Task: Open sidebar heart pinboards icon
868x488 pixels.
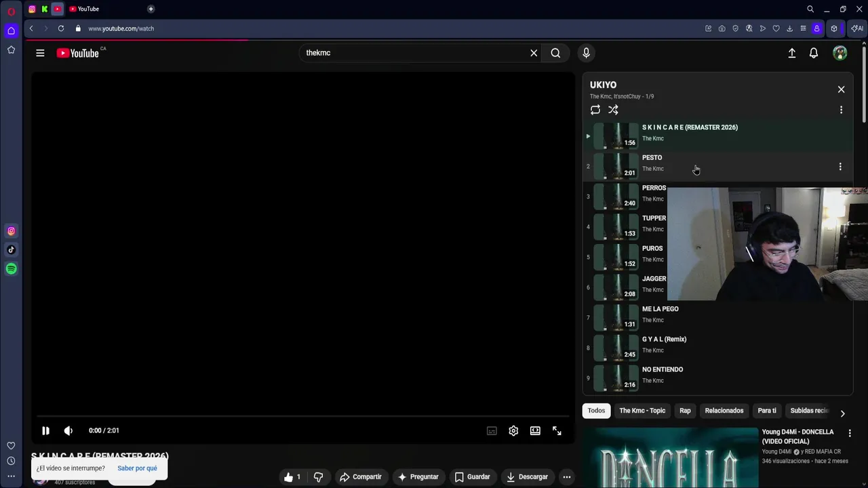Action: tap(11, 445)
